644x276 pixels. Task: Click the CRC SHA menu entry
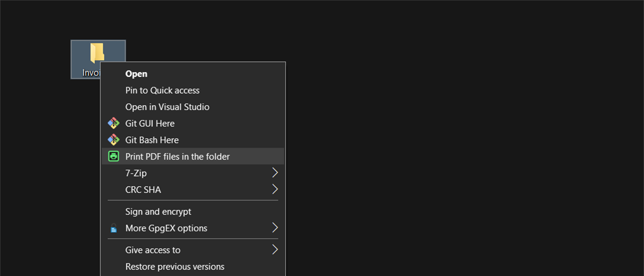coord(143,189)
